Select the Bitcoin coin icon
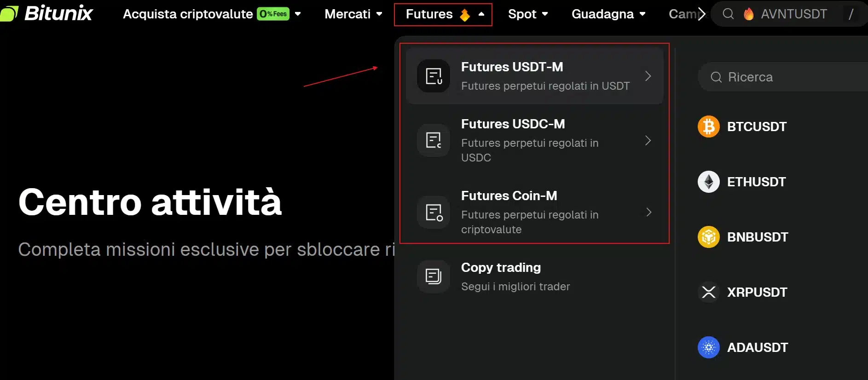The height and width of the screenshot is (380, 868). tap(708, 127)
